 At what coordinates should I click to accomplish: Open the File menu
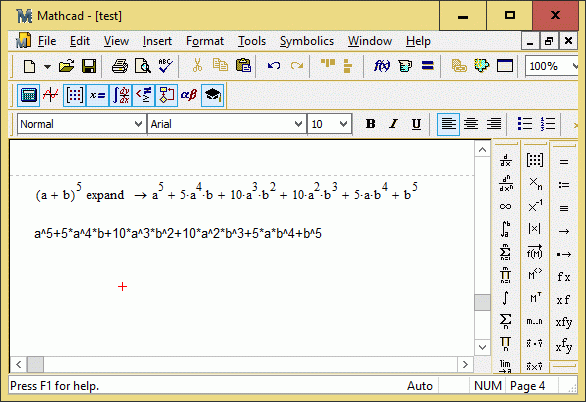47,41
